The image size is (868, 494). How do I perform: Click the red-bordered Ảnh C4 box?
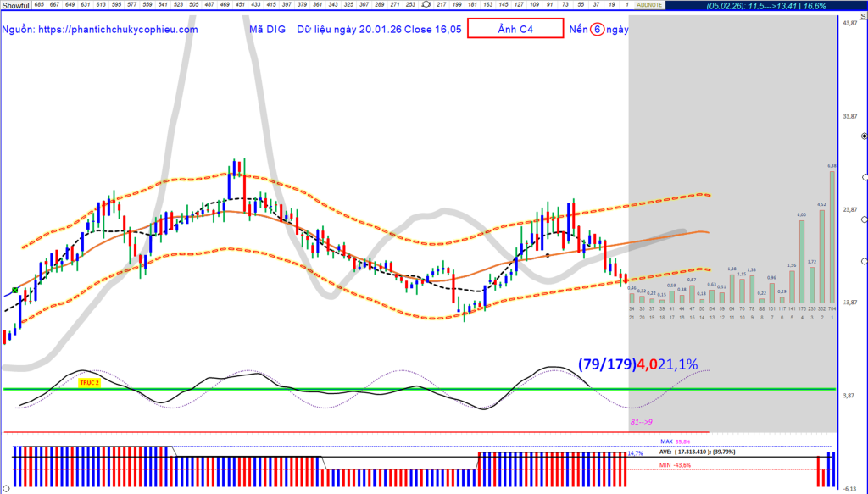(x=515, y=29)
